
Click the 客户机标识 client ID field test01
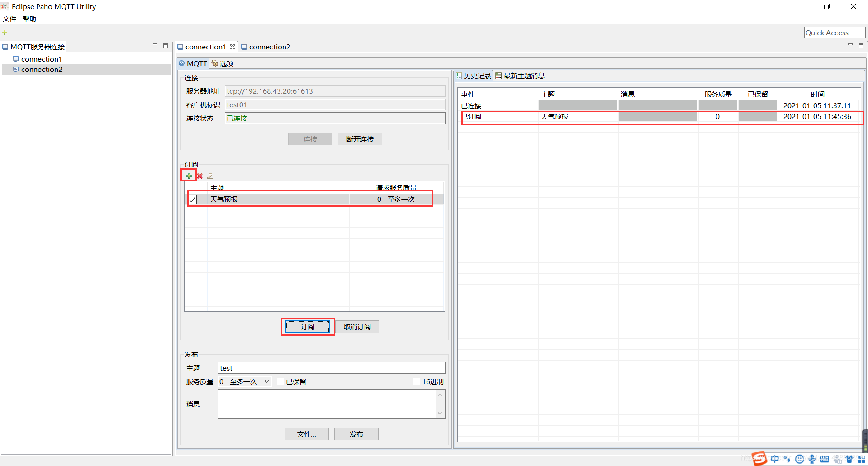(x=335, y=105)
